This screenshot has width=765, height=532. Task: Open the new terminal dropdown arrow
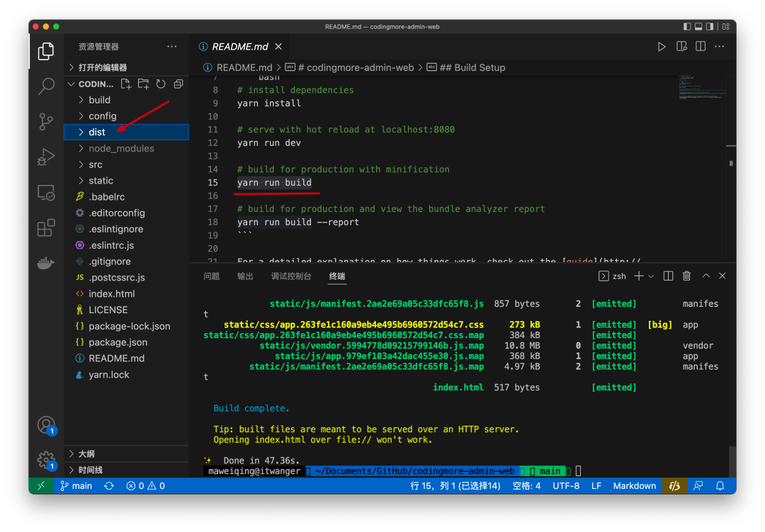[x=651, y=276]
